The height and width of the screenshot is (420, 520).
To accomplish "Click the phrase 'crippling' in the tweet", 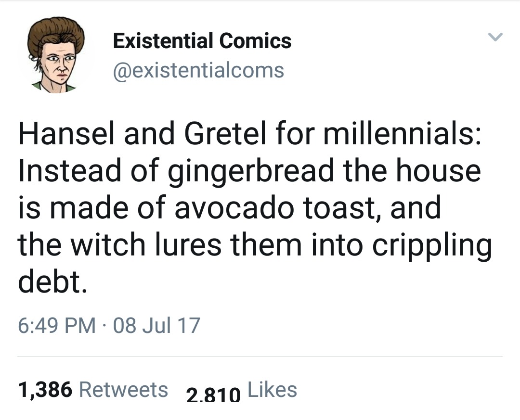I will tap(431, 244).
